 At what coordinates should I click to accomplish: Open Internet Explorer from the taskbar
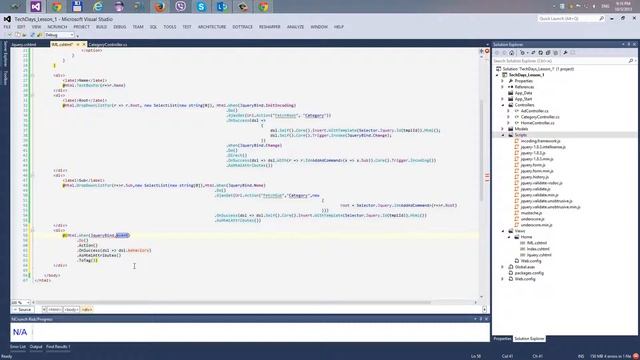(98, 6)
